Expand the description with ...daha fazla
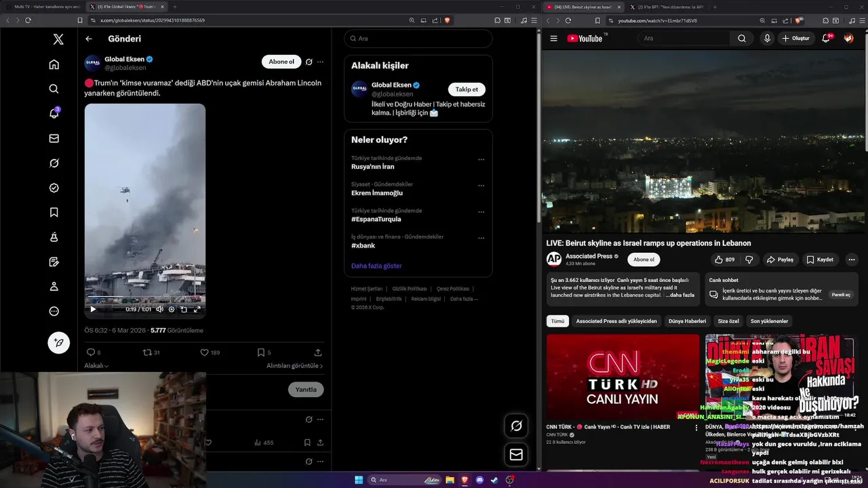 click(682, 295)
